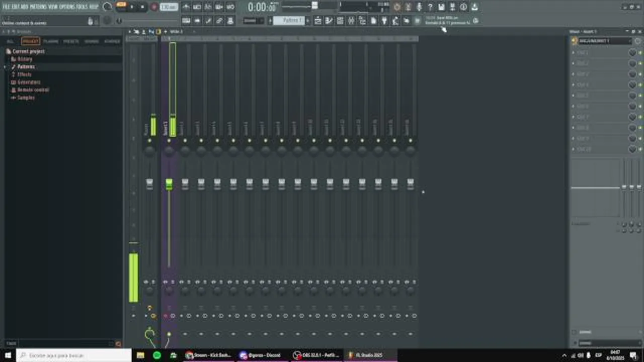Open the mixer input source dropdown
Screen dimensions: 644x362
pos(604,41)
